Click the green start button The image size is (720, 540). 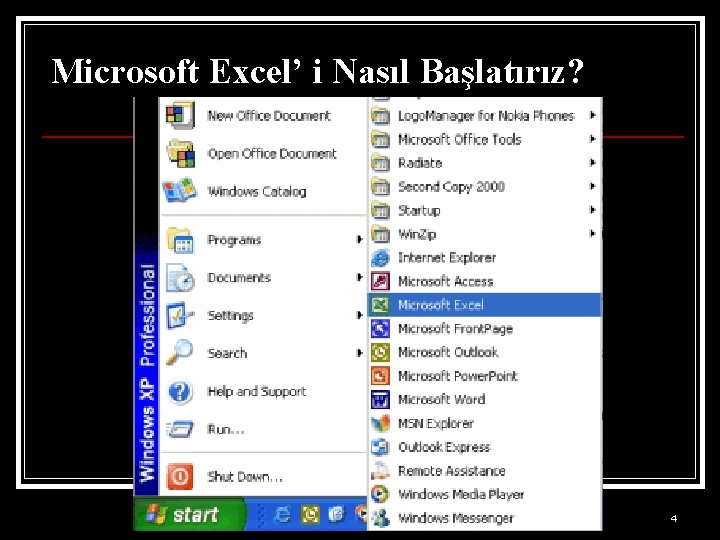pos(189,514)
